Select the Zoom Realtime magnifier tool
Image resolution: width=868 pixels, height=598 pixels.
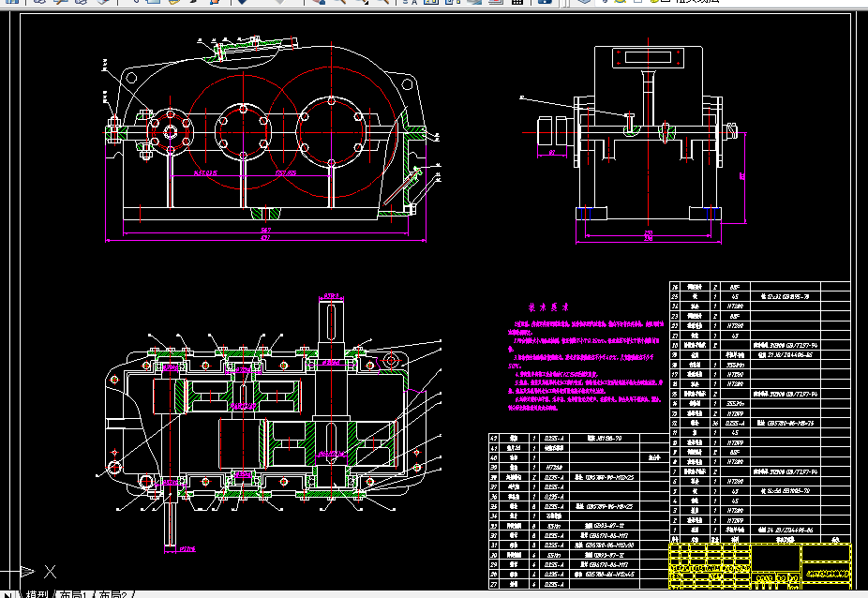coord(339,3)
